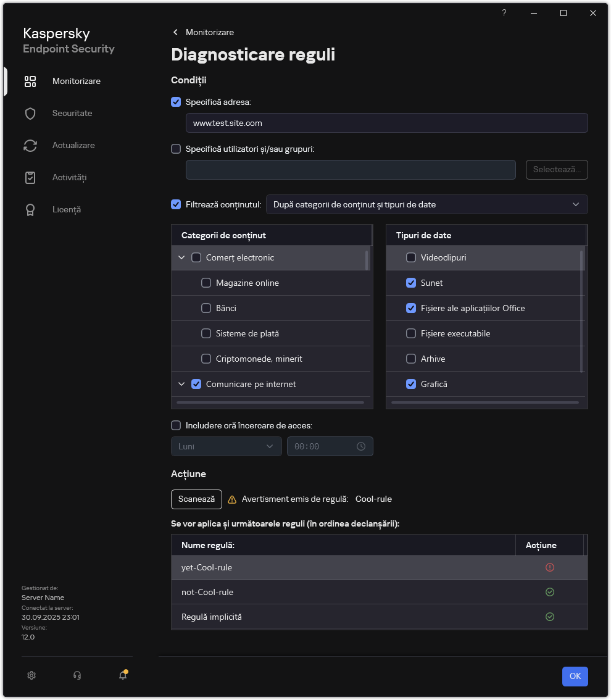
Task: Open settings gear icon in sidebar
Action: point(31,675)
